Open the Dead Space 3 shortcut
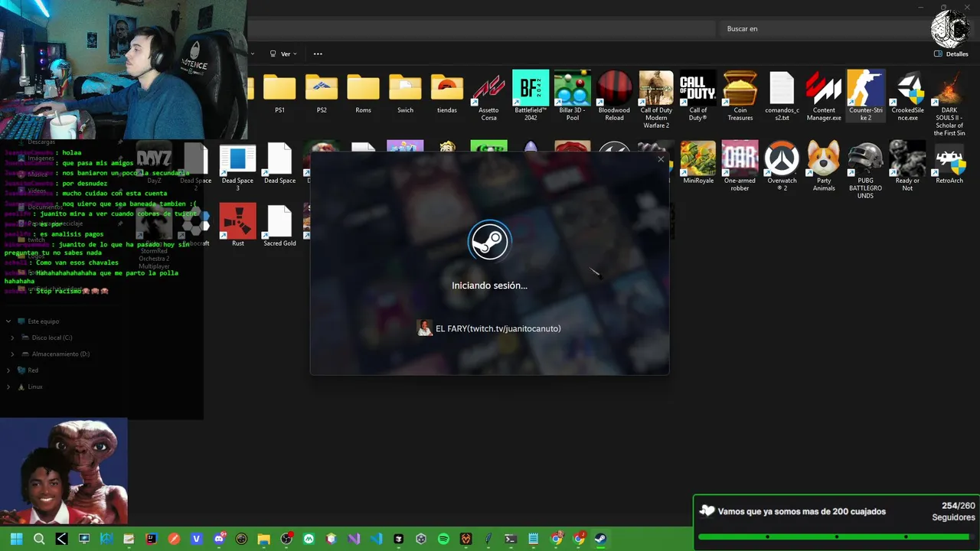 click(x=237, y=166)
